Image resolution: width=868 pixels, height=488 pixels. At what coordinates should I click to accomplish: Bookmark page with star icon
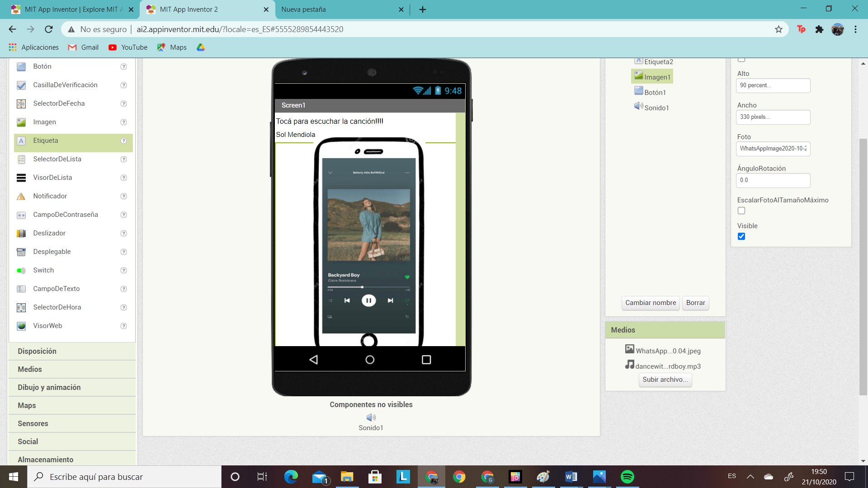[778, 29]
